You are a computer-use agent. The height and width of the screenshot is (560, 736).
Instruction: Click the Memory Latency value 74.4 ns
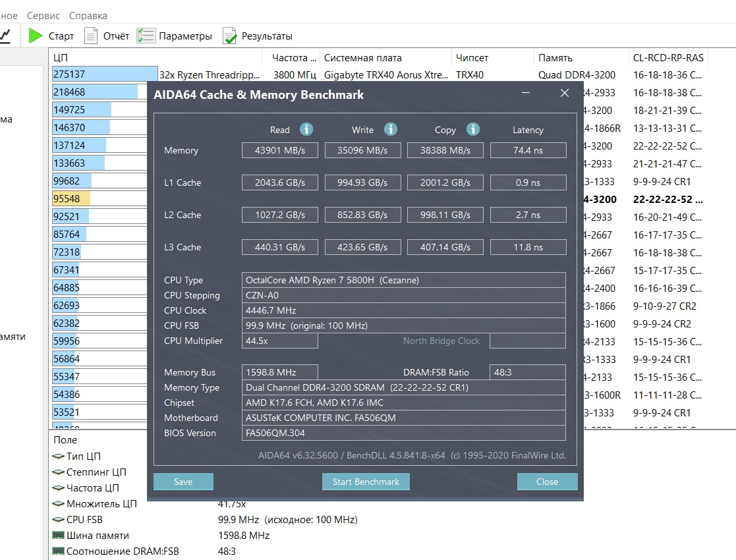click(x=528, y=150)
